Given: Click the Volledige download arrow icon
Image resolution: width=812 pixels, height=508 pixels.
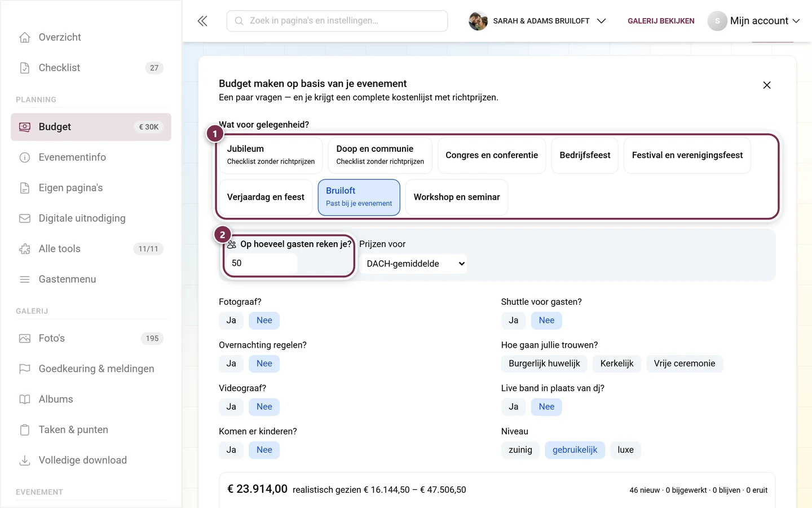Looking at the screenshot, I should [25, 461].
